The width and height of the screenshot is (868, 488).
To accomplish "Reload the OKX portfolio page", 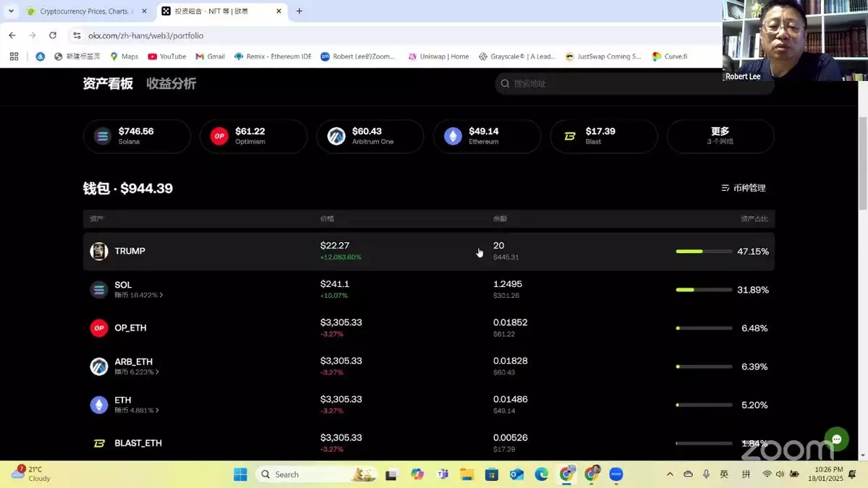I will [53, 35].
